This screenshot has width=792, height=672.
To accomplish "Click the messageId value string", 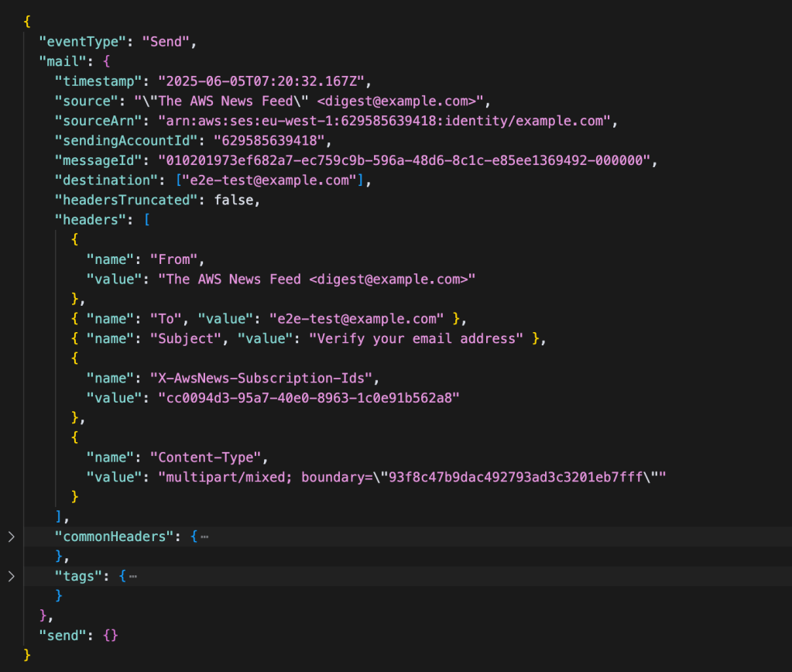I will point(407,160).
